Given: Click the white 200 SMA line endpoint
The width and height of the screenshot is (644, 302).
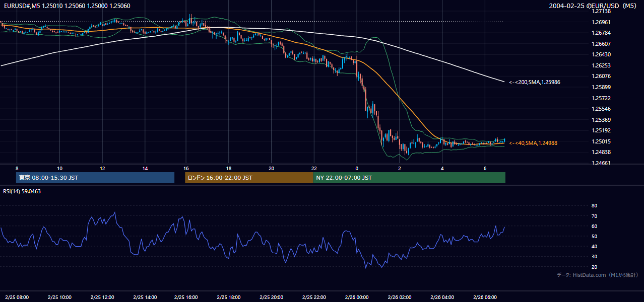Looking at the screenshot, I should (x=504, y=82).
